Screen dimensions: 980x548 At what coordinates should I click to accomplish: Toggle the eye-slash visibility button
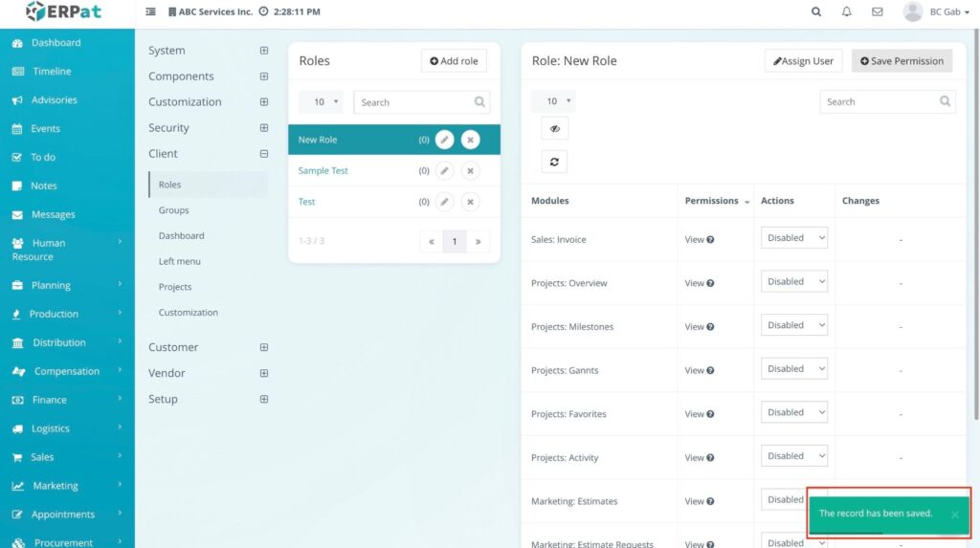[554, 129]
